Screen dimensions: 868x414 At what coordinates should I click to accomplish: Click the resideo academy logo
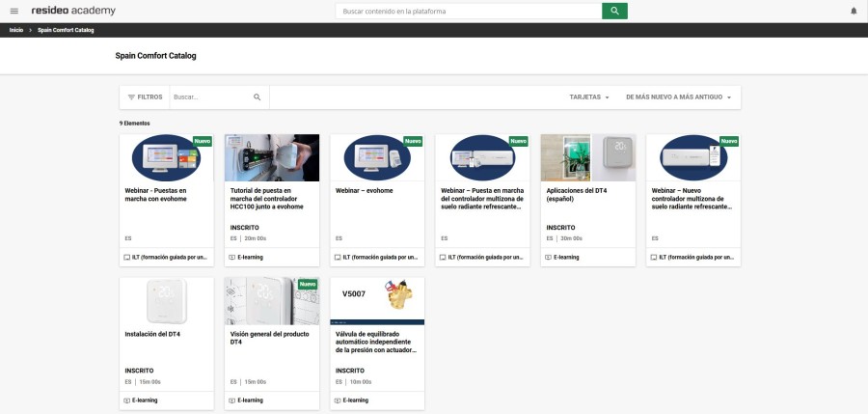pos(73,11)
